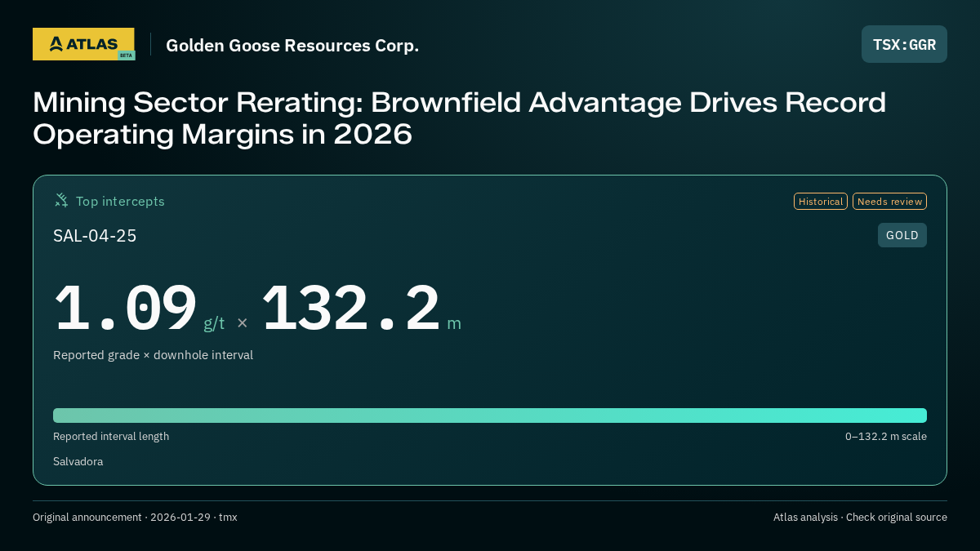Select the GOLD commodity badge
Screen dimensions: 980x551
coord(902,235)
